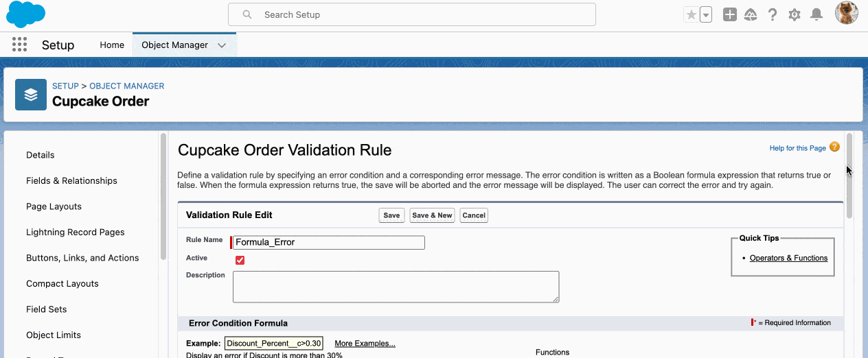Image resolution: width=868 pixels, height=358 pixels.
Task: Open the user profile avatar
Action: pyautogui.click(x=847, y=13)
